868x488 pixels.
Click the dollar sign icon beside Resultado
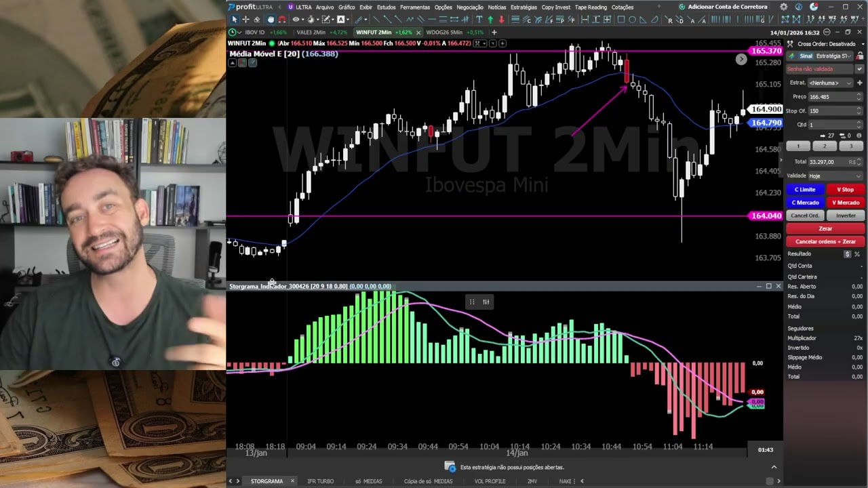click(x=848, y=254)
